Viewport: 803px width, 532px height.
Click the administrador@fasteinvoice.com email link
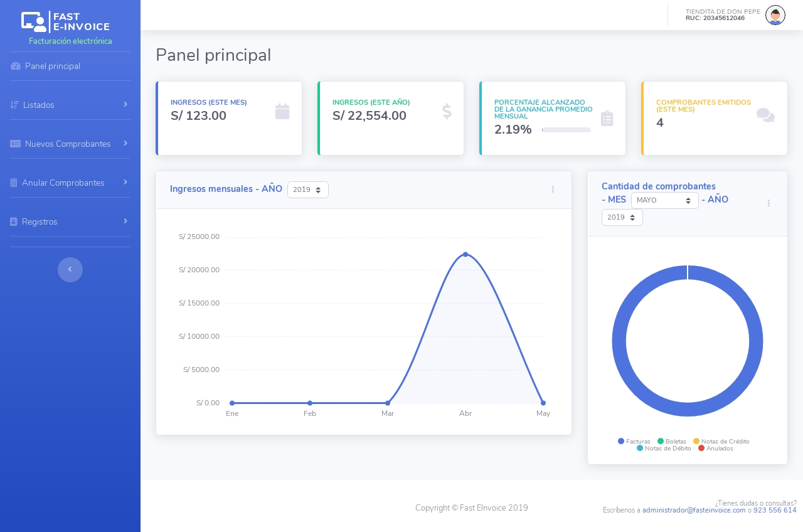click(694, 510)
